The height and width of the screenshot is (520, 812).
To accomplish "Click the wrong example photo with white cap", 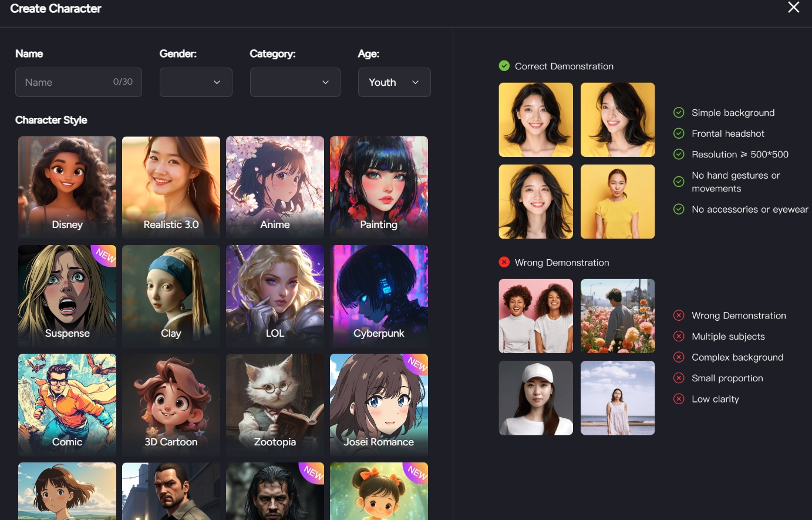I will (535, 398).
